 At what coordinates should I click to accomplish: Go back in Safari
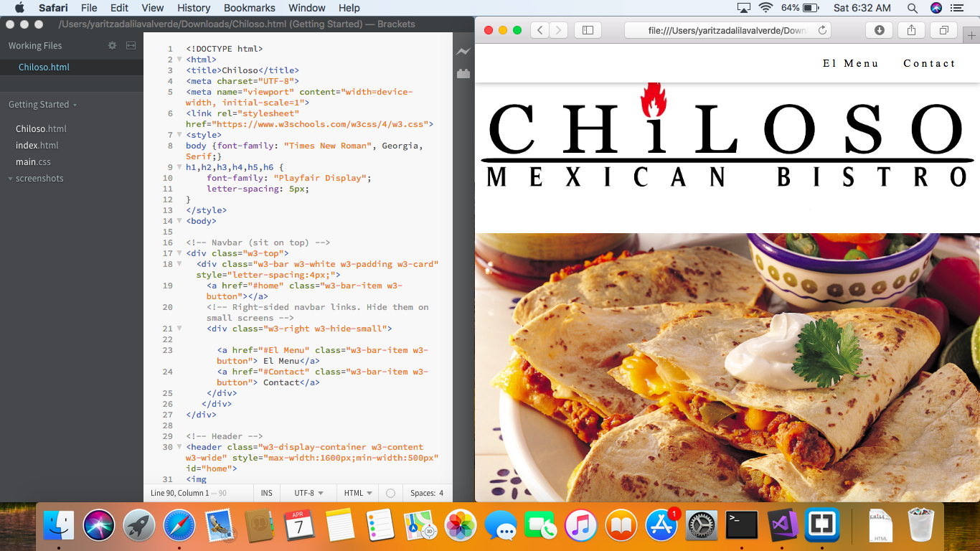tap(540, 30)
